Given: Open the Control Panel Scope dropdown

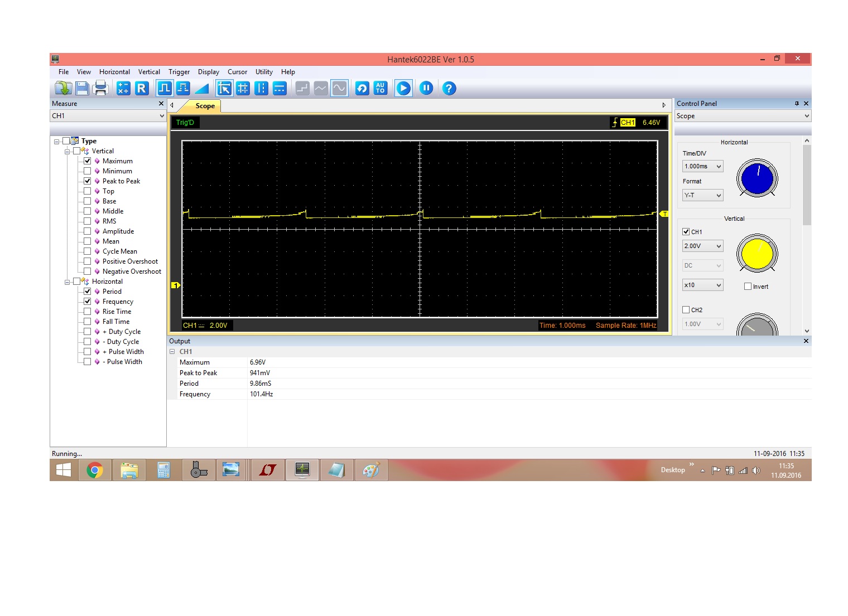Looking at the screenshot, I should 743,116.
